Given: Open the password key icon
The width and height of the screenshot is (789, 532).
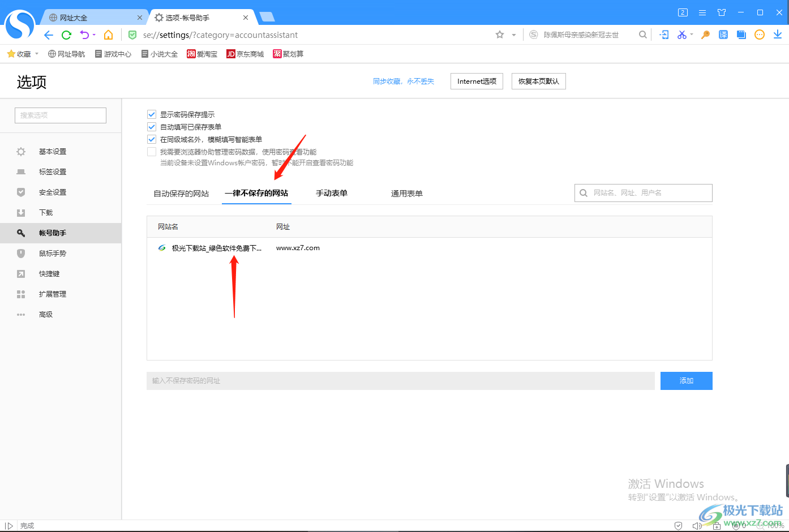Looking at the screenshot, I should pyautogui.click(x=705, y=35).
